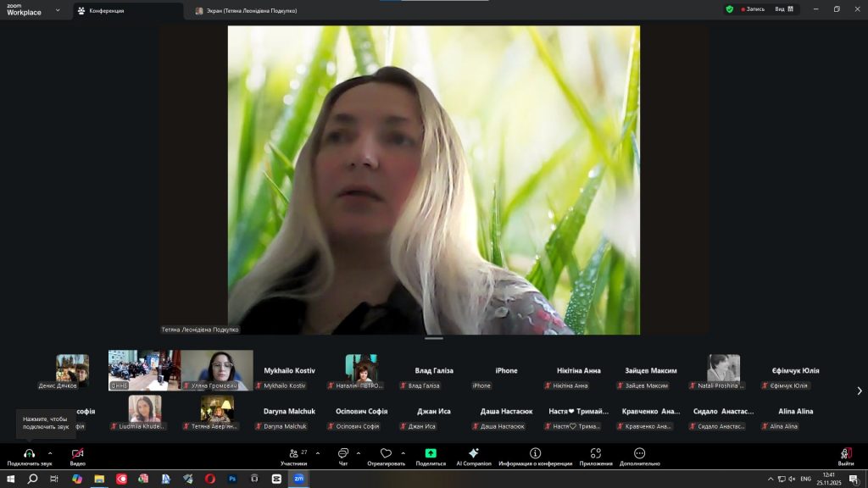
Task: Open the Chat panel
Action: (343, 454)
